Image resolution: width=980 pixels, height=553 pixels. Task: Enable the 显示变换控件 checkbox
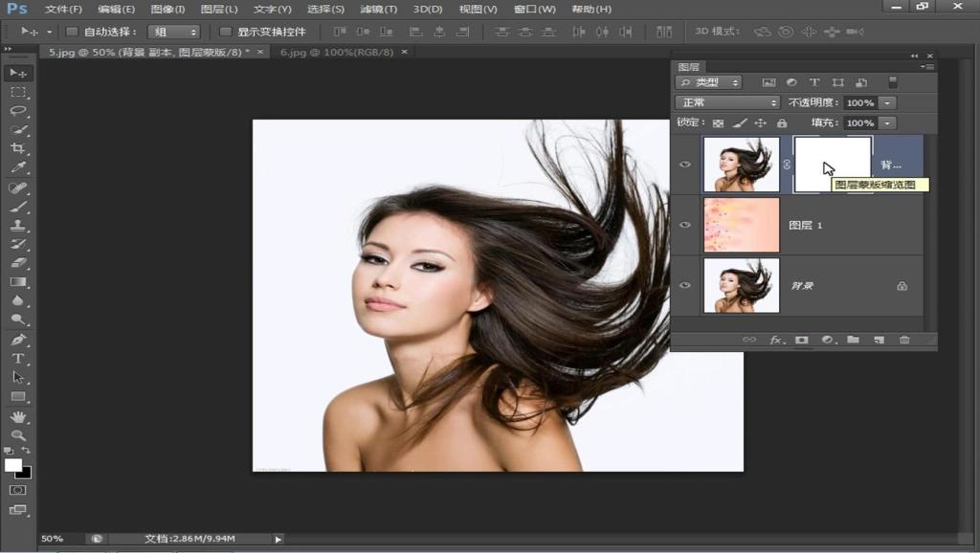click(226, 32)
